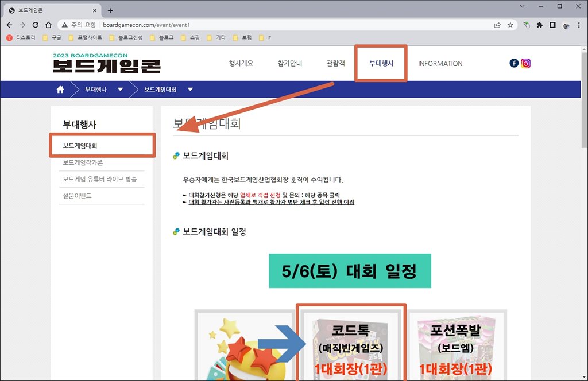Go back with the browser back arrow
588x381 pixels.
9,25
